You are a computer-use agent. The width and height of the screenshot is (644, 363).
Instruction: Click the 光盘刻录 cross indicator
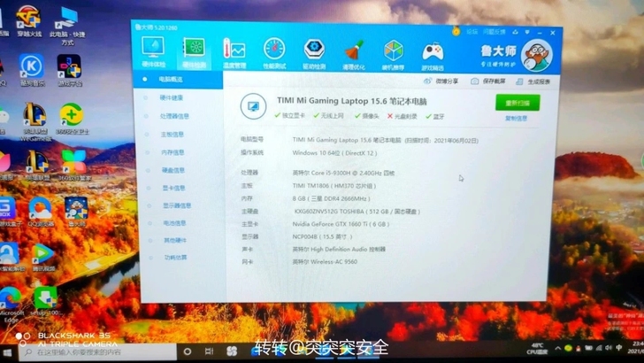(402, 117)
